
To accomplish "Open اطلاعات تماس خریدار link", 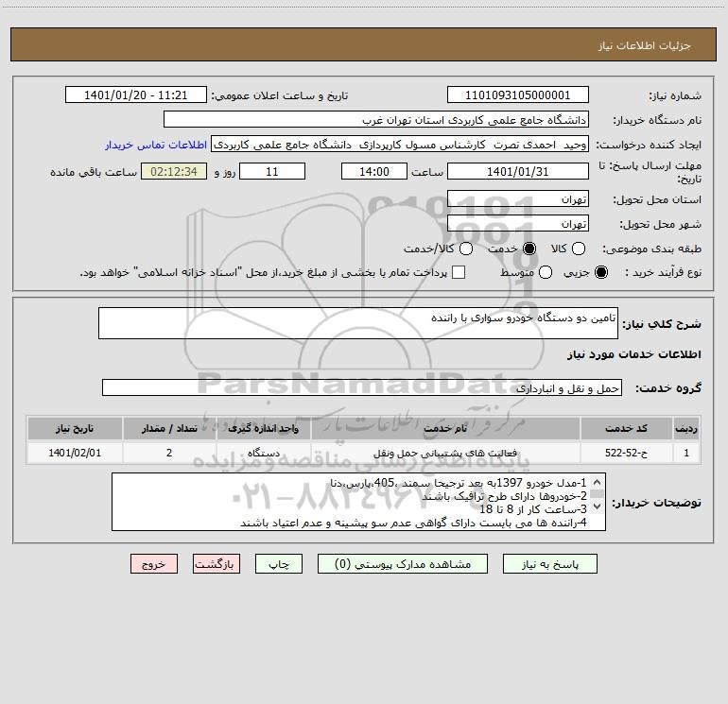I will pyautogui.click(x=156, y=145).
